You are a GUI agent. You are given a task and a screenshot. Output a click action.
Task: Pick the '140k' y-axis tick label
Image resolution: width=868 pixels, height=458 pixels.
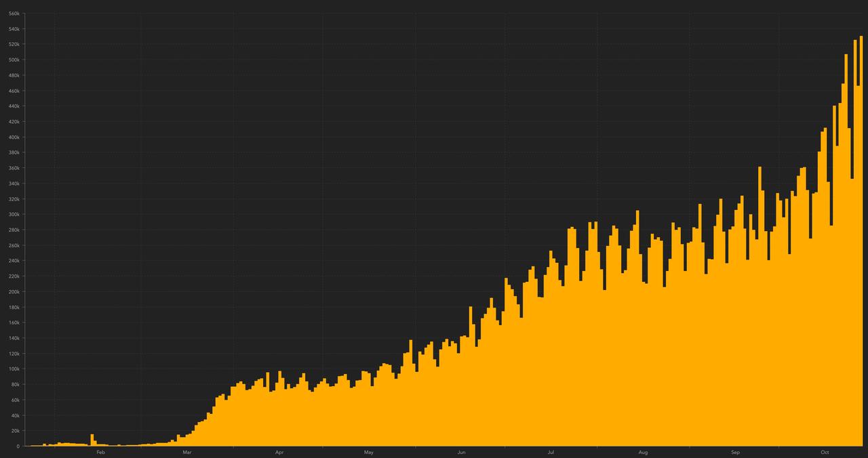(x=14, y=338)
